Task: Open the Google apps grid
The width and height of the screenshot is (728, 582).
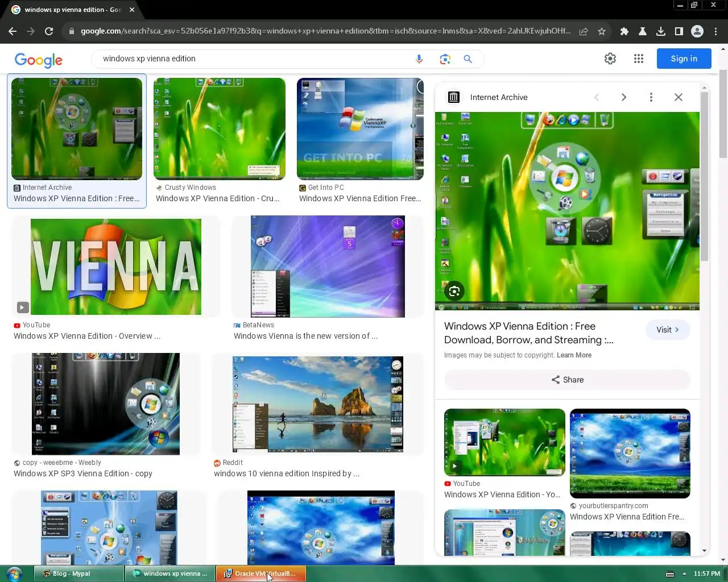Action: tap(639, 59)
